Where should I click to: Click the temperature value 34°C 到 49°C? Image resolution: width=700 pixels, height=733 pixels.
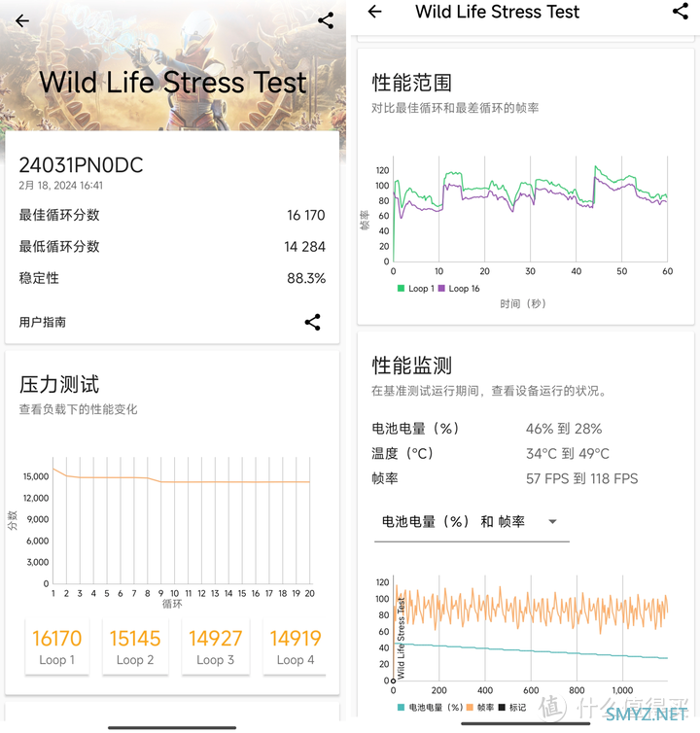click(x=568, y=453)
